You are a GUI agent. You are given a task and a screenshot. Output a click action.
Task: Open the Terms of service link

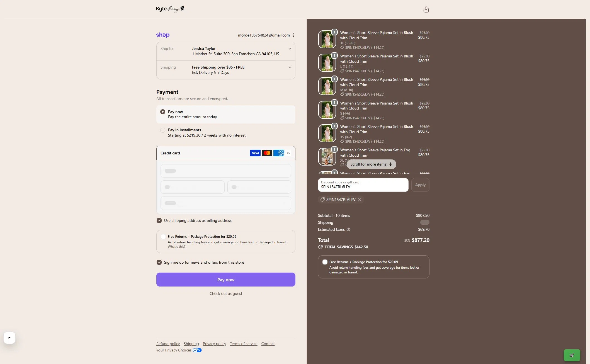click(244, 344)
